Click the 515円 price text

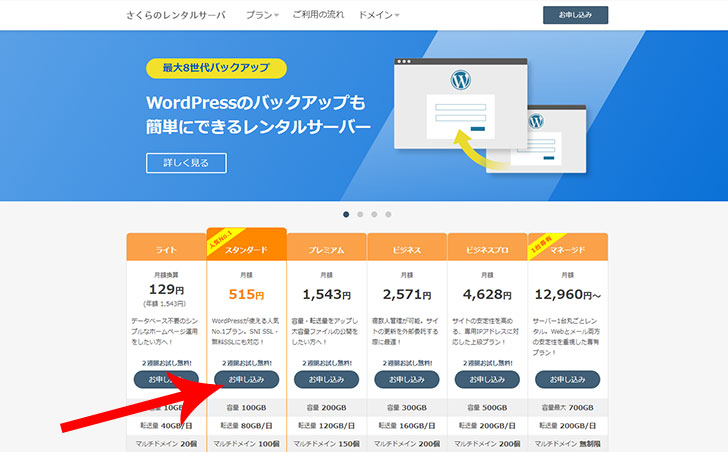pyautogui.click(x=246, y=294)
